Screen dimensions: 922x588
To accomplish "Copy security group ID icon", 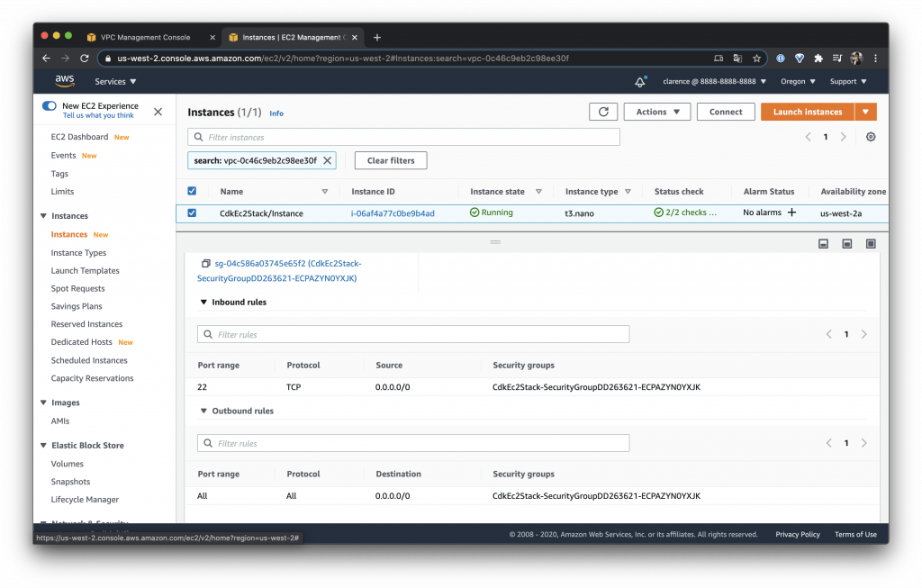I will click(205, 264).
